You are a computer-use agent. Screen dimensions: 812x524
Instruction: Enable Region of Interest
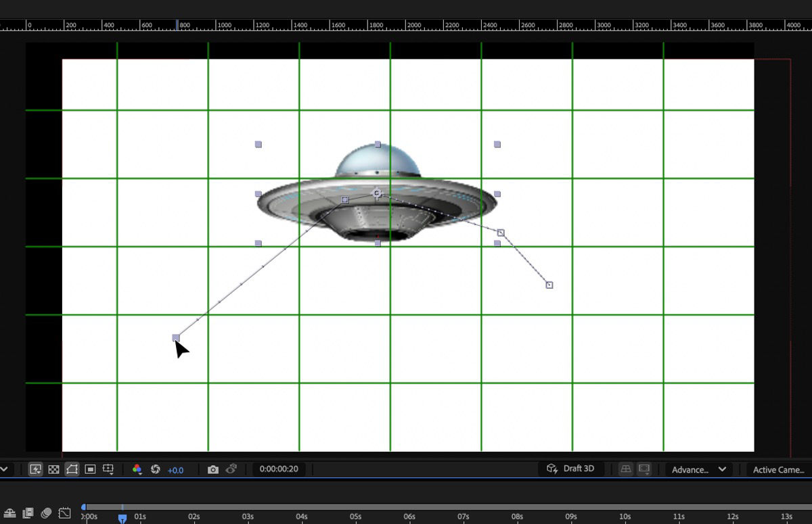click(90, 469)
